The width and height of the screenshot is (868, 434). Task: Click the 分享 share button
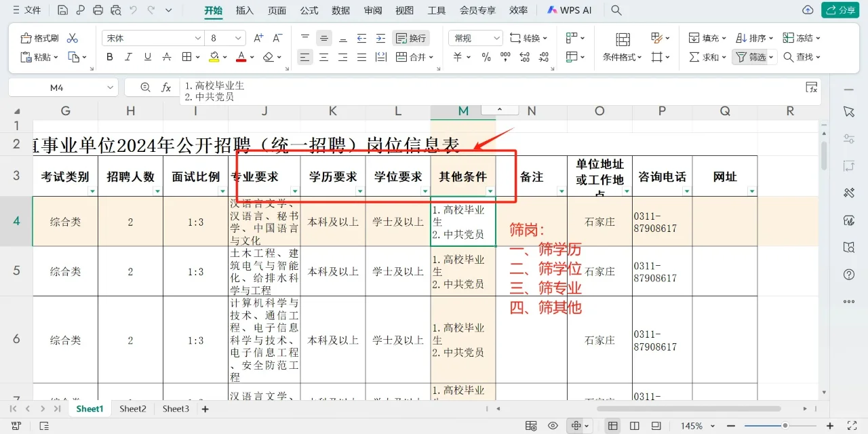[840, 10]
